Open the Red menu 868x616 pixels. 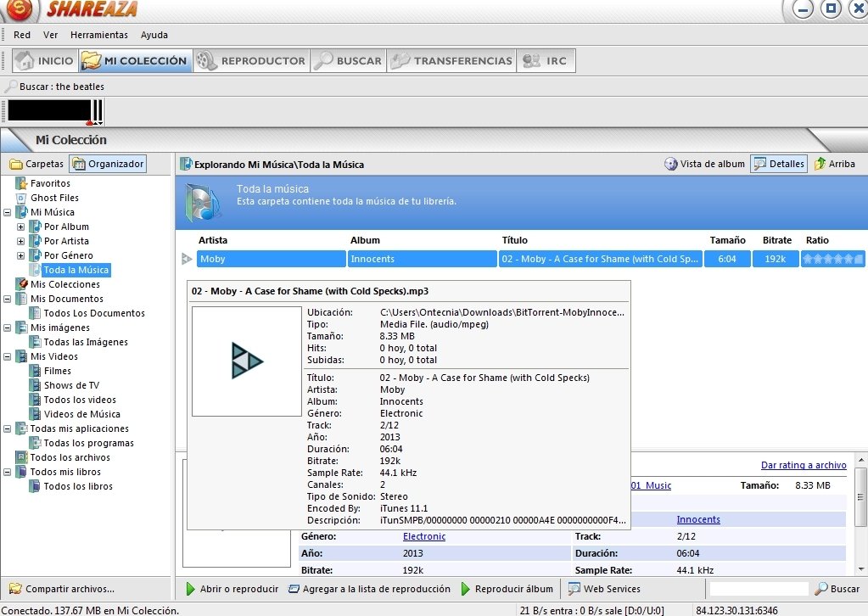point(22,35)
